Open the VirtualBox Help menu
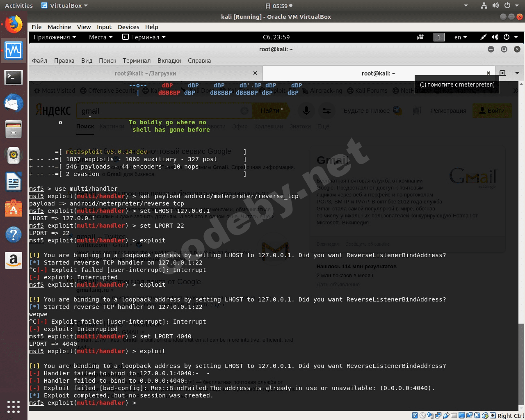Screen dimensions: 525x420 click(x=151, y=27)
